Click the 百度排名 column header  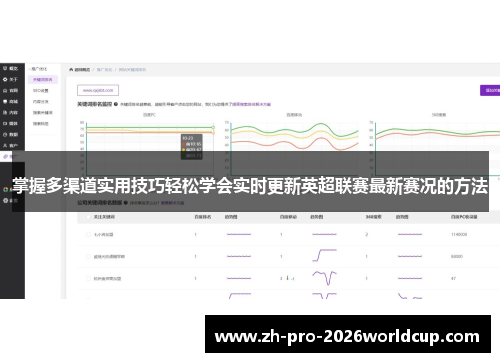coord(203,217)
